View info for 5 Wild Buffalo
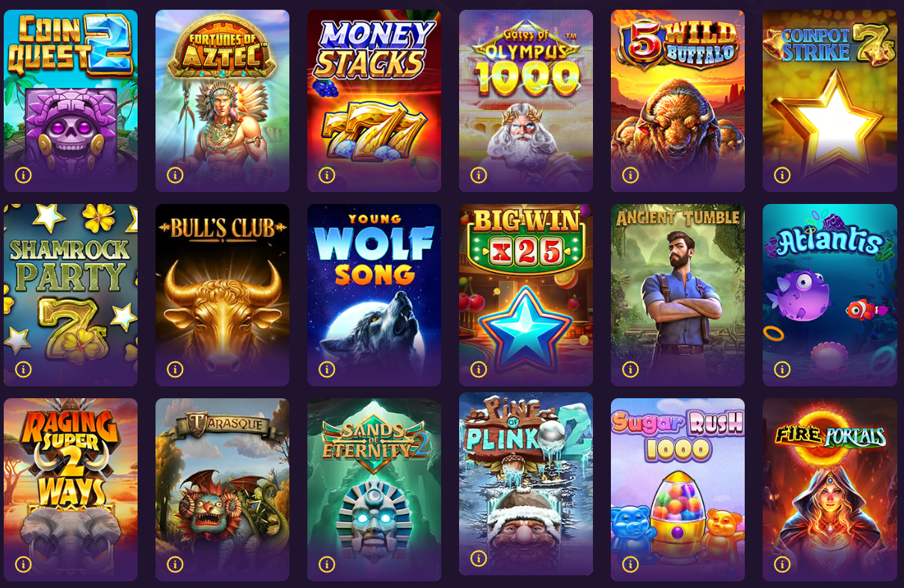 pos(630,175)
